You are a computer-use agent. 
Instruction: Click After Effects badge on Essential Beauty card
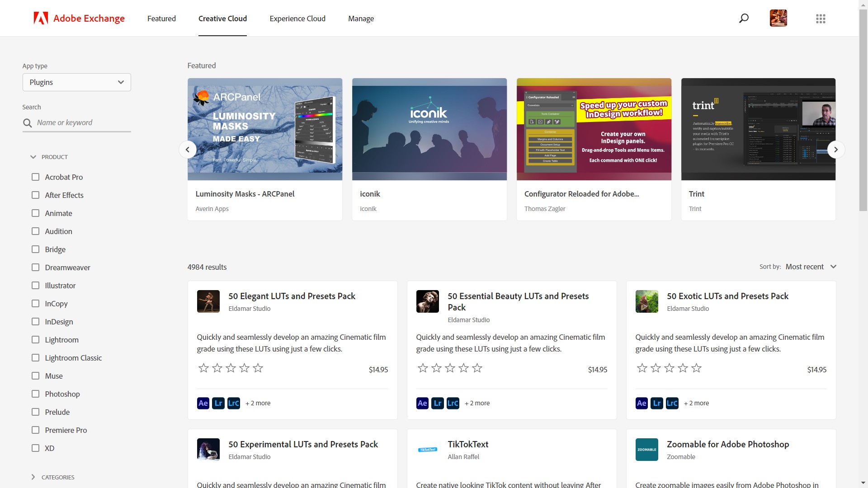[422, 403]
